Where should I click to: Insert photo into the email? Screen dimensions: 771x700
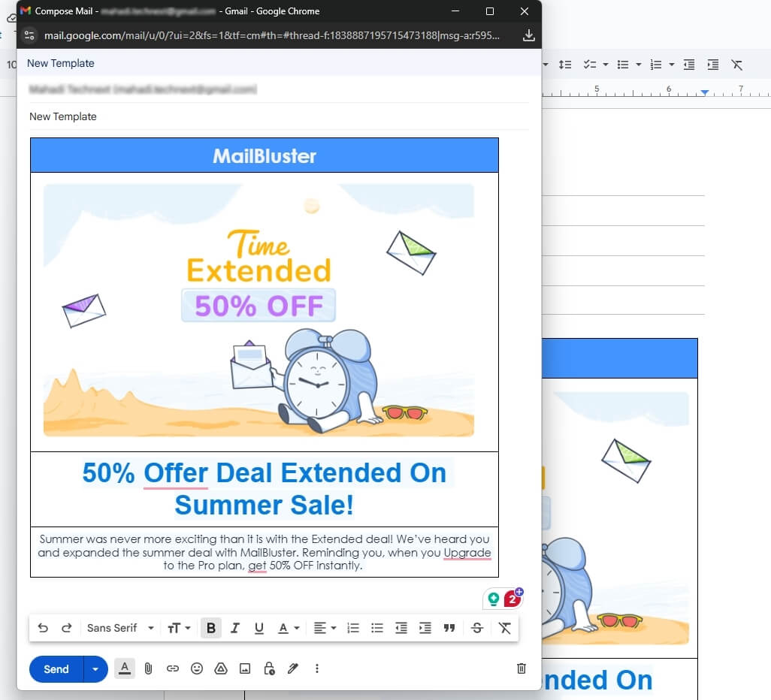pos(245,668)
